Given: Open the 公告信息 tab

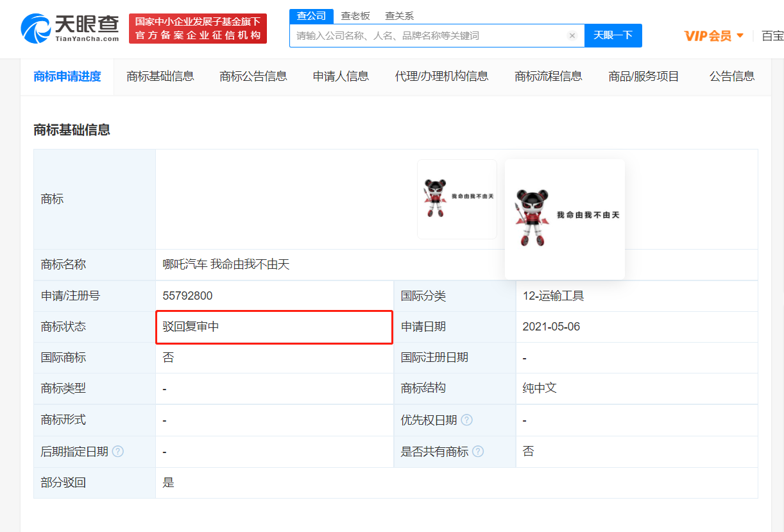Looking at the screenshot, I should click(732, 76).
